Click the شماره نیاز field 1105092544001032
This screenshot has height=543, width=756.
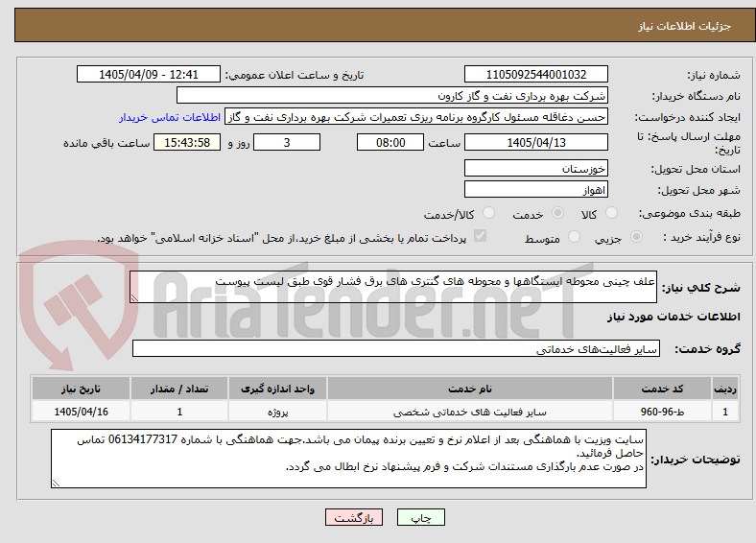tap(535, 74)
